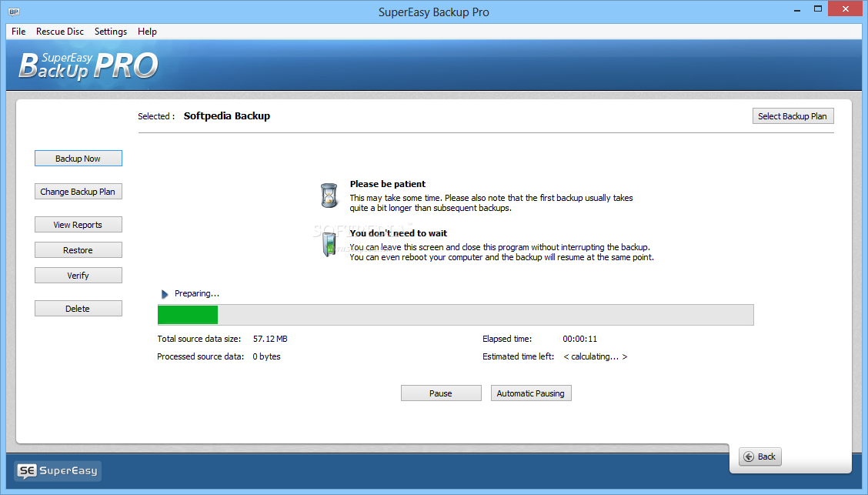
Task: Open View Reports
Action: pos(78,225)
